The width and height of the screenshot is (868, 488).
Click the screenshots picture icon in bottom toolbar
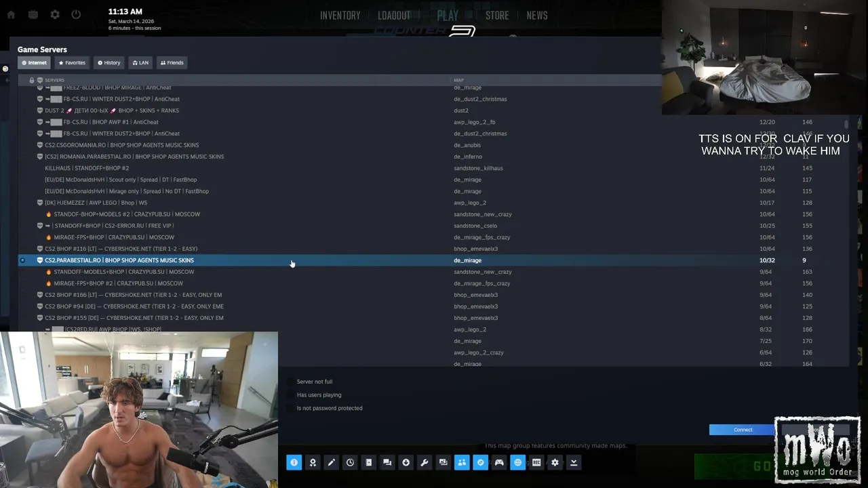tap(443, 462)
